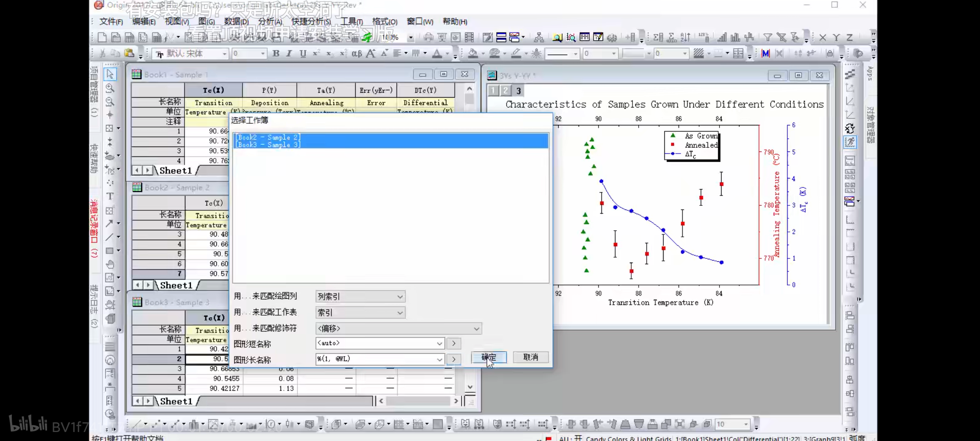Click arrow button beside 图形长名称 field
Screen dimensions: 980x441
(x=454, y=359)
